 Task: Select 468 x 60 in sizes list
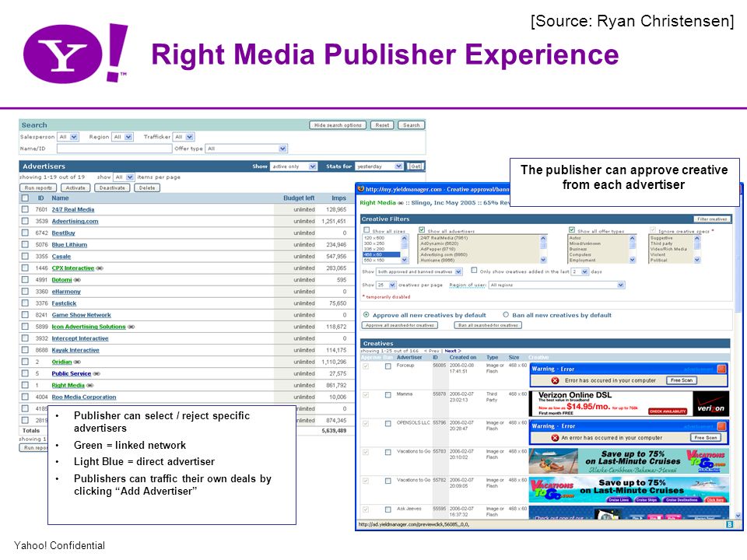(x=381, y=255)
